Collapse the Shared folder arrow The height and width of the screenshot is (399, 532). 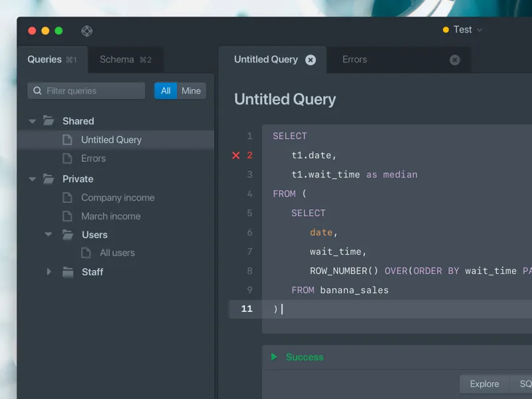[32, 121]
